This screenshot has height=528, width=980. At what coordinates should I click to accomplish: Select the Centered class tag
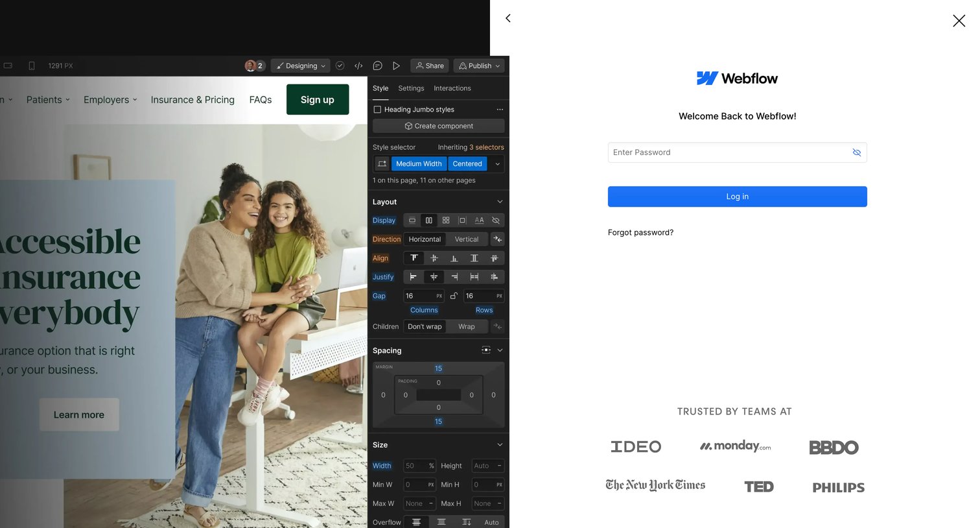(467, 164)
